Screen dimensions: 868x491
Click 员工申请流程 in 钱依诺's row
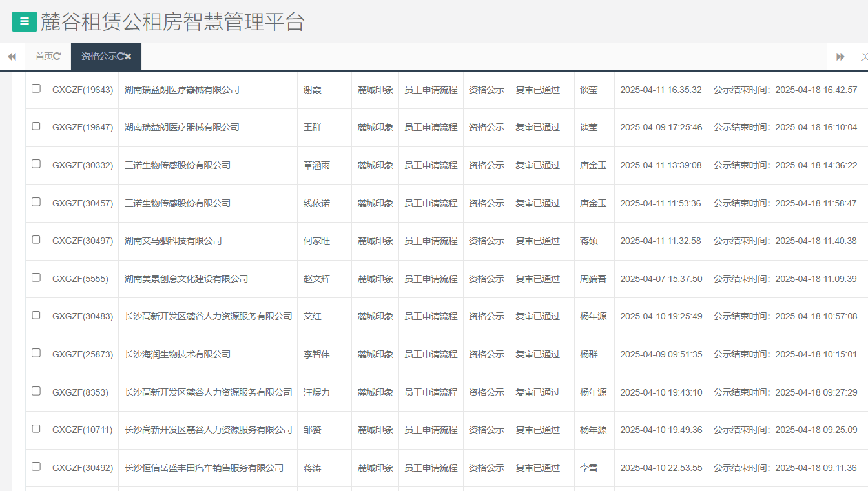click(x=430, y=203)
